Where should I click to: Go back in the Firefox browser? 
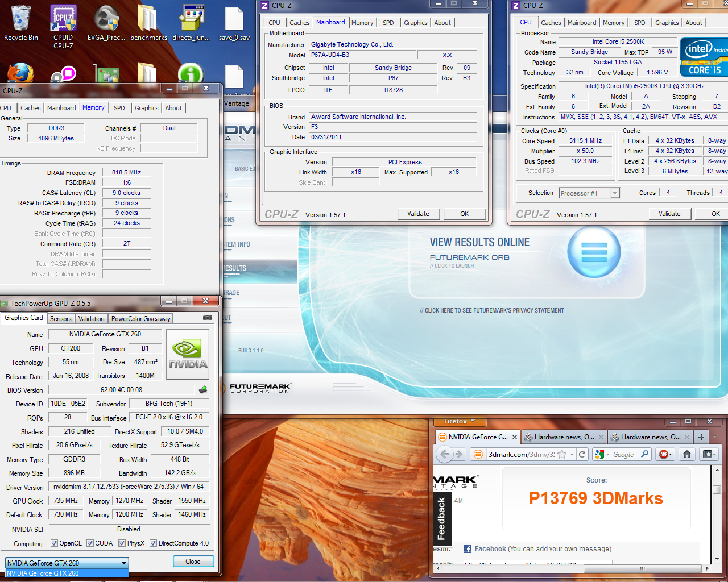[x=445, y=454]
